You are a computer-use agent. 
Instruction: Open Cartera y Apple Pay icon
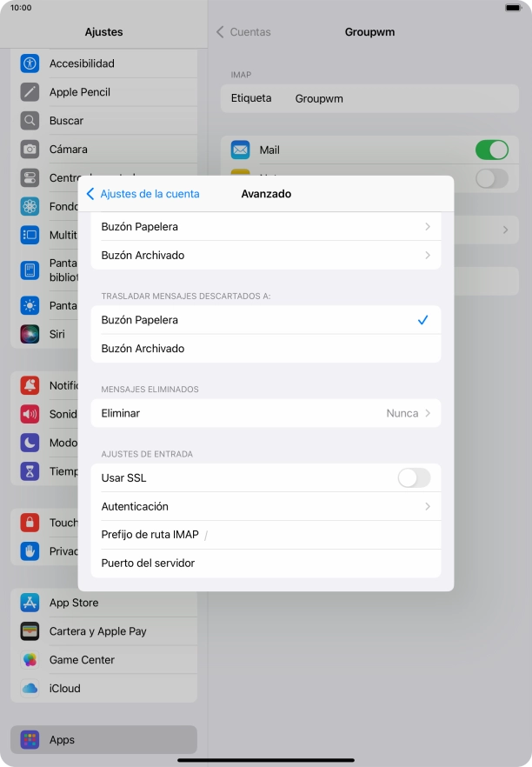[30, 631]
